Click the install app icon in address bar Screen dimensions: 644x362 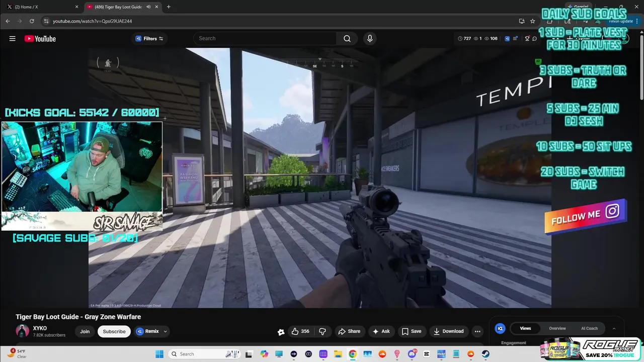[522, 21]
